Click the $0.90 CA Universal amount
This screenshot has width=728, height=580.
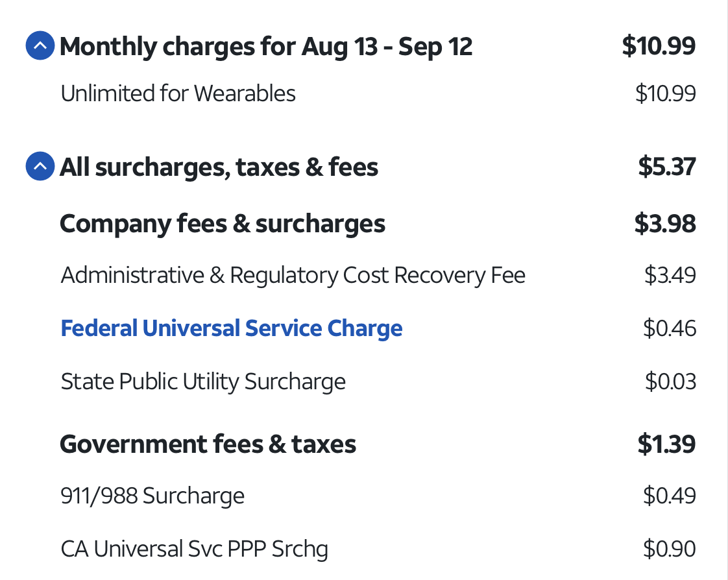point(670,550)
